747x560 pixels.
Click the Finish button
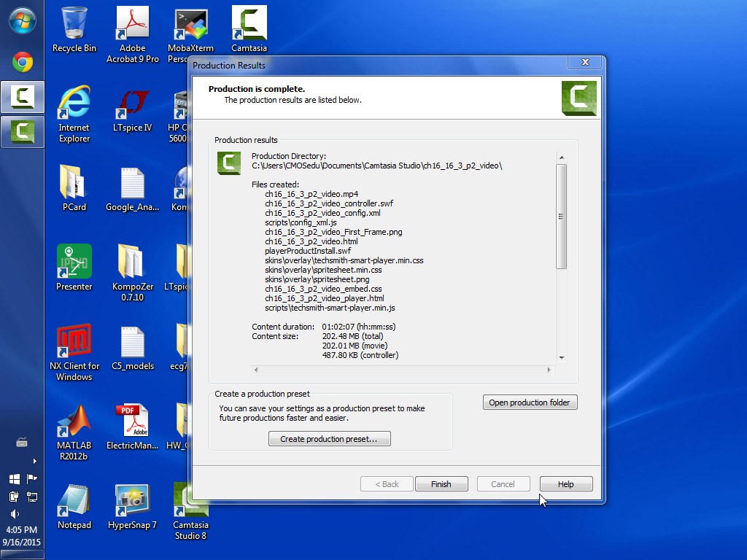pos(441,484)
